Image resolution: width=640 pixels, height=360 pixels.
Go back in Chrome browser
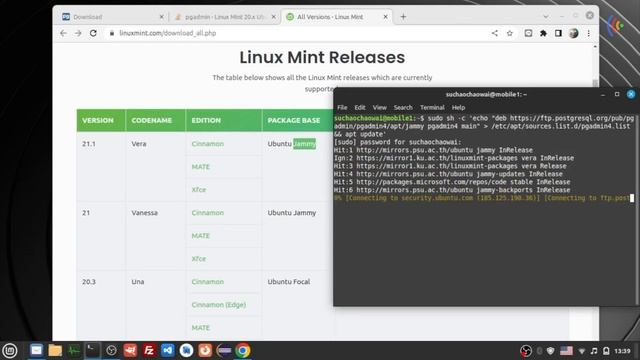(x=63, y=33)
